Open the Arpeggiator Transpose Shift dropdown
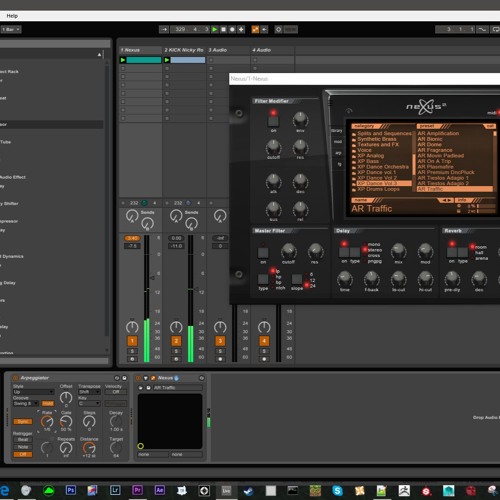500x500 pixels. coord(89,392)
